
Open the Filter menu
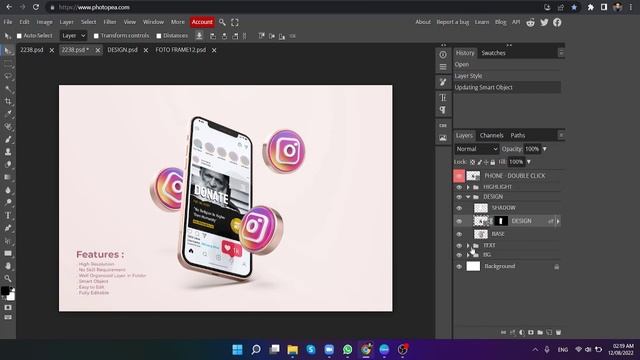click(x=110, y=22)
